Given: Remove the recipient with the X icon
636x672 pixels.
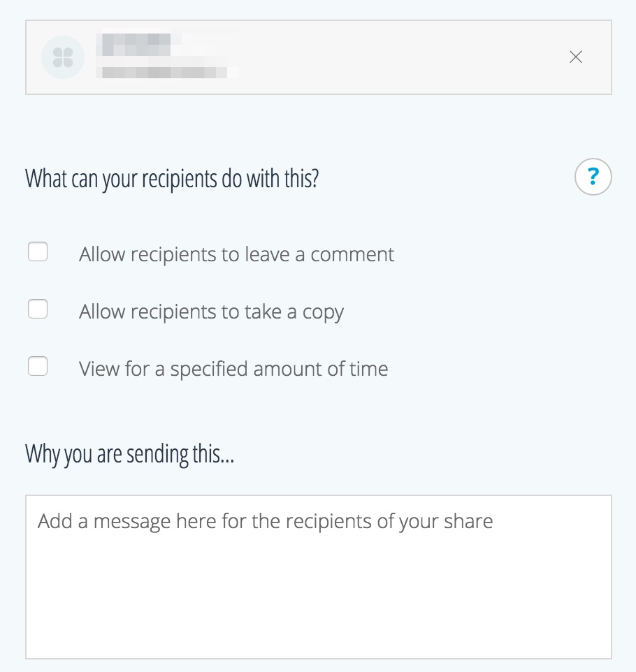Looking at the screenshot, I should point(576,57).
